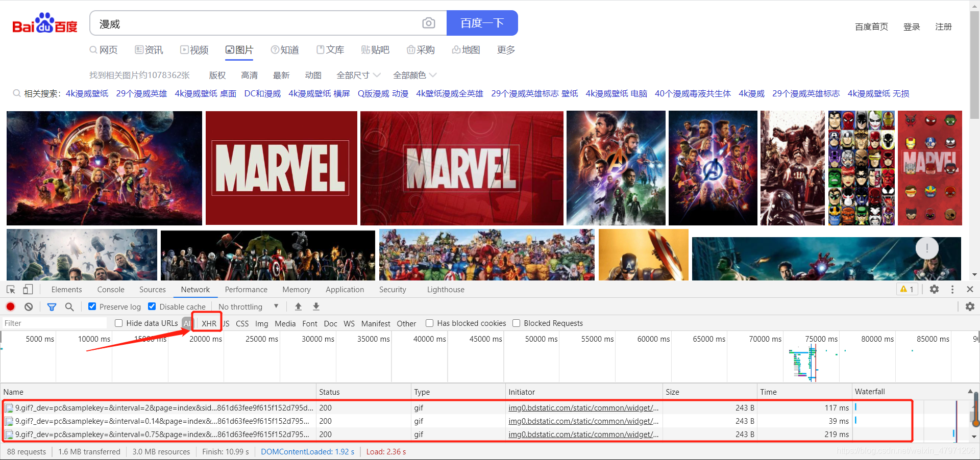Image resolution: width=980 pixels, height=460 pixels.
Task: Click the related search magnifier icon
Action: (17, 93)
